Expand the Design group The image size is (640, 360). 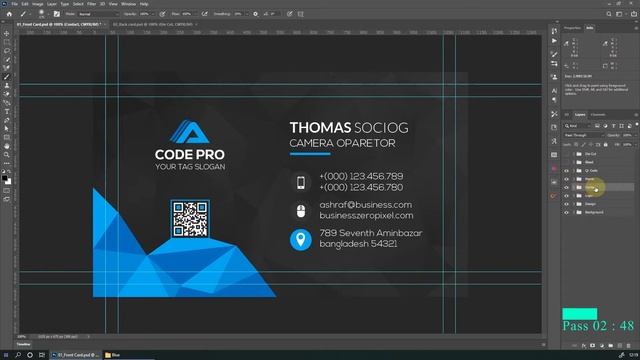573,204
